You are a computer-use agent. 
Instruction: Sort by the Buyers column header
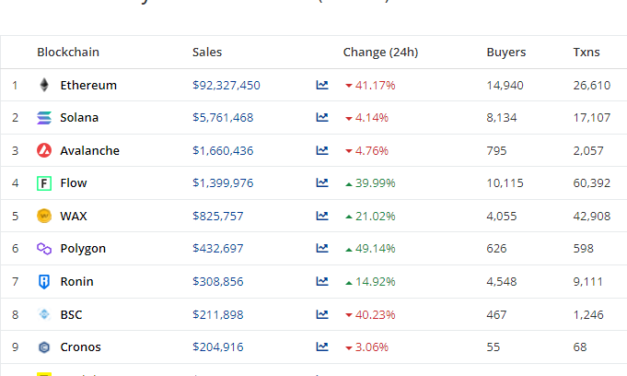506,52
